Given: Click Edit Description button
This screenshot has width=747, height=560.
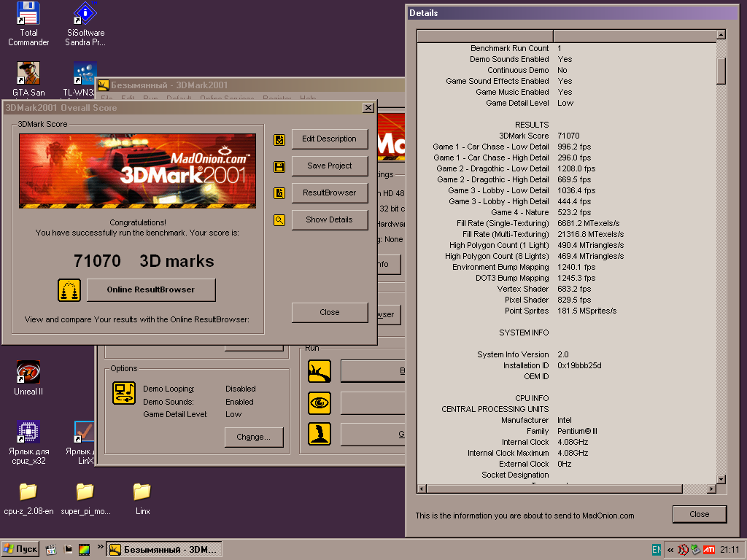Looking at the screenshot, I should (330, 139).
